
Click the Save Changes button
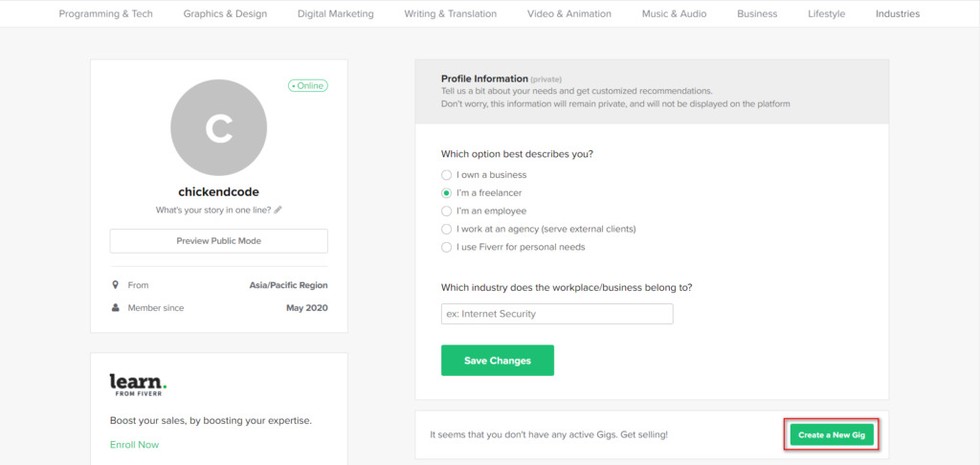498,361
